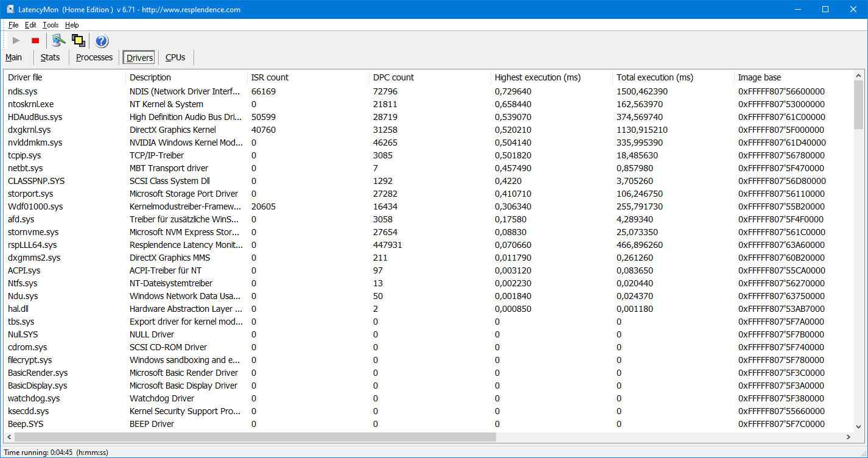Select the rspLLL64.sys row
The height and width of the screenshot is (458, 868).
tap(429, 245)
